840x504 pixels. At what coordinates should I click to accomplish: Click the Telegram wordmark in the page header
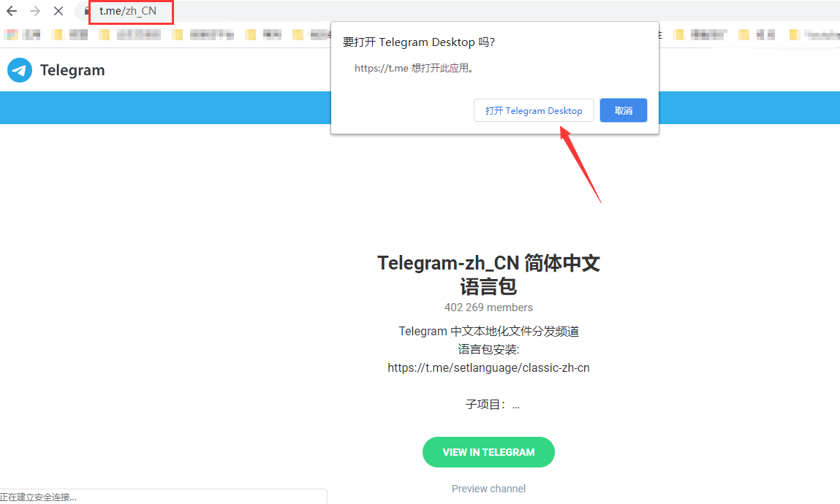click(72, 70)
